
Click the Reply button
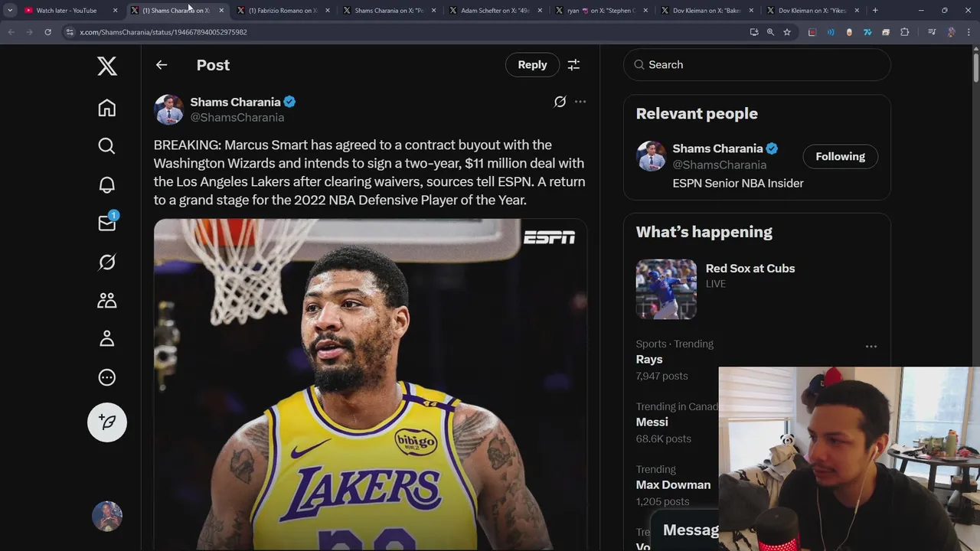tap(532, 65)
